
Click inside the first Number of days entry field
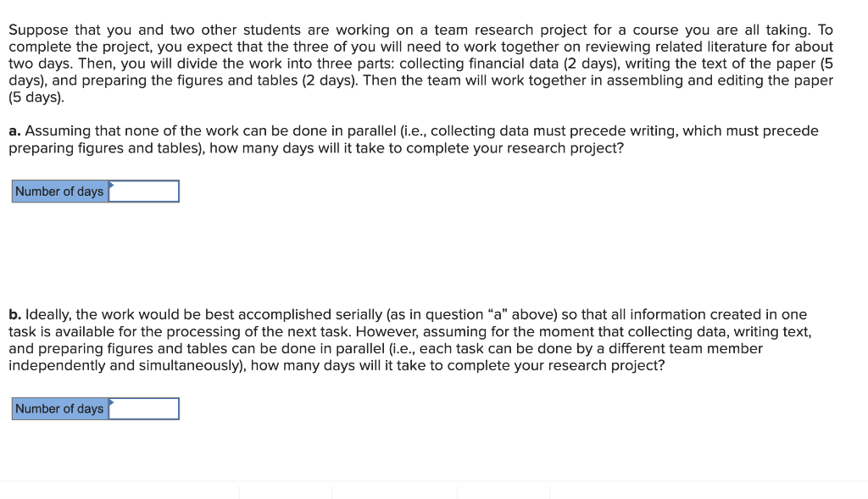144,191
